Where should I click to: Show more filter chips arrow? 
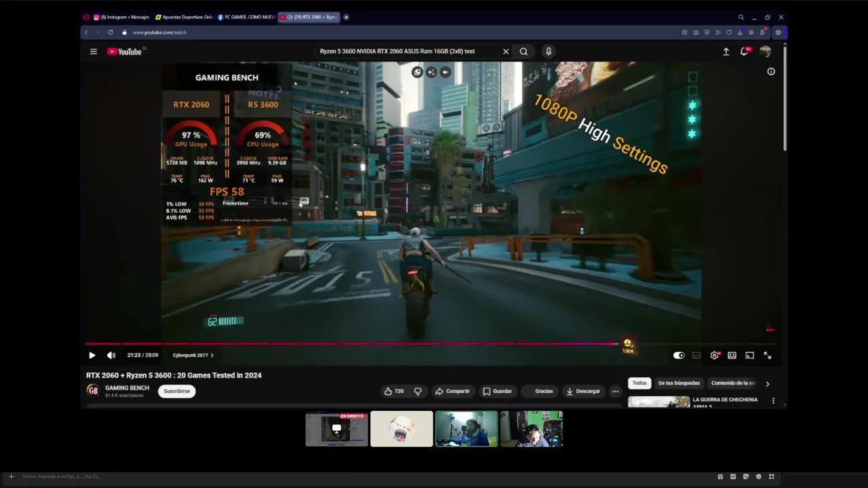[768, 384]
